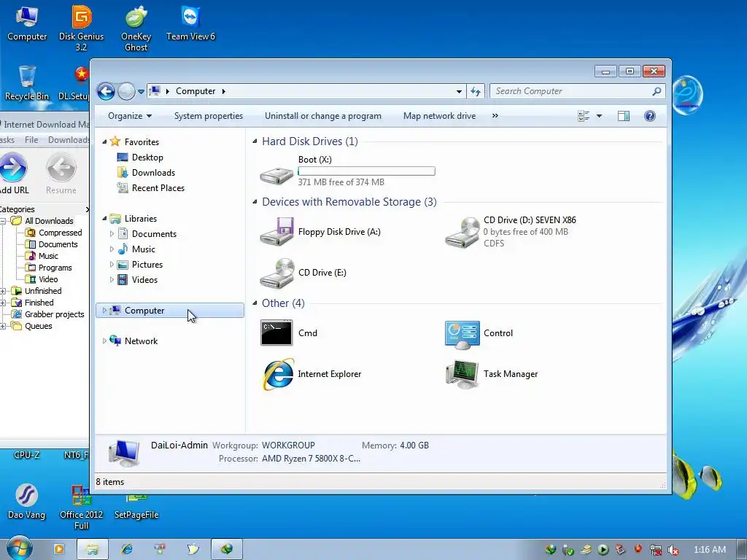Click the computer icon in the details pane
The width and height of the screenshot is (747, 560).
tap(124, 452)
